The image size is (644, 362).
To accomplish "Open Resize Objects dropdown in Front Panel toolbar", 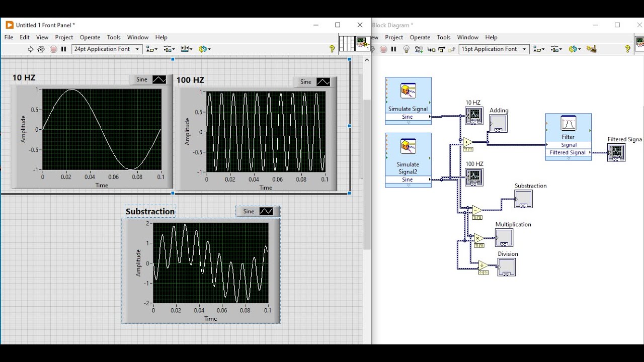I will click(x=187, y=49).
